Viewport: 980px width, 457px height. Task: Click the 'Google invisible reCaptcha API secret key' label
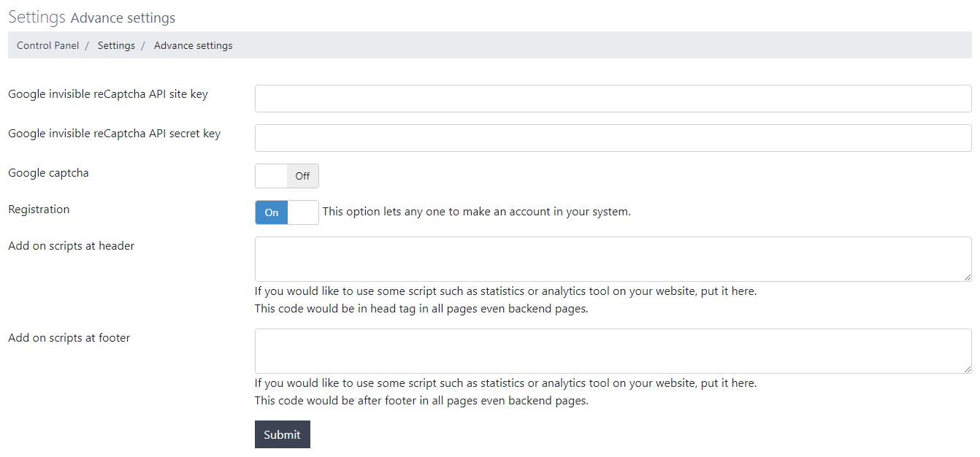point(114,134)
